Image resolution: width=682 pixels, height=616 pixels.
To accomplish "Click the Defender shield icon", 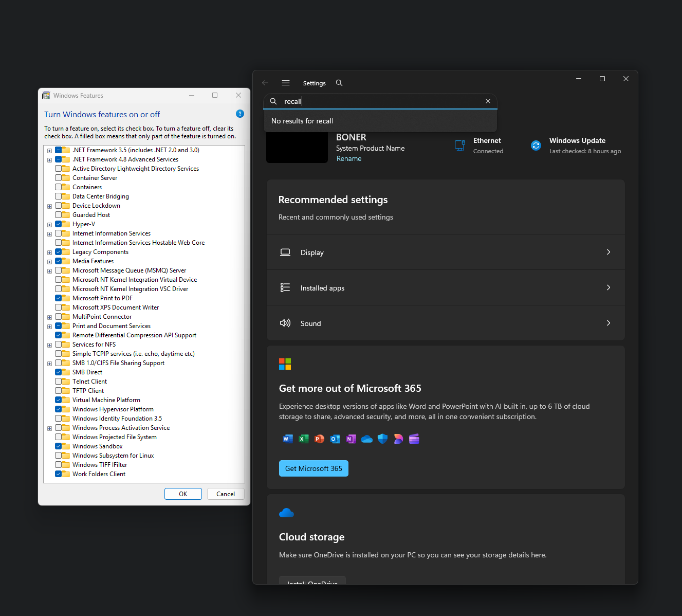I will click(382, 439).
